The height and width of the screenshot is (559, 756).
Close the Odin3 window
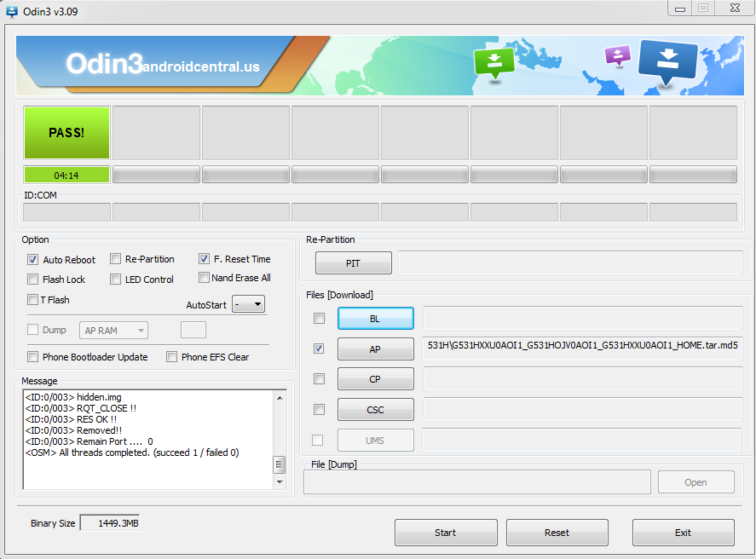coord(735,9)
